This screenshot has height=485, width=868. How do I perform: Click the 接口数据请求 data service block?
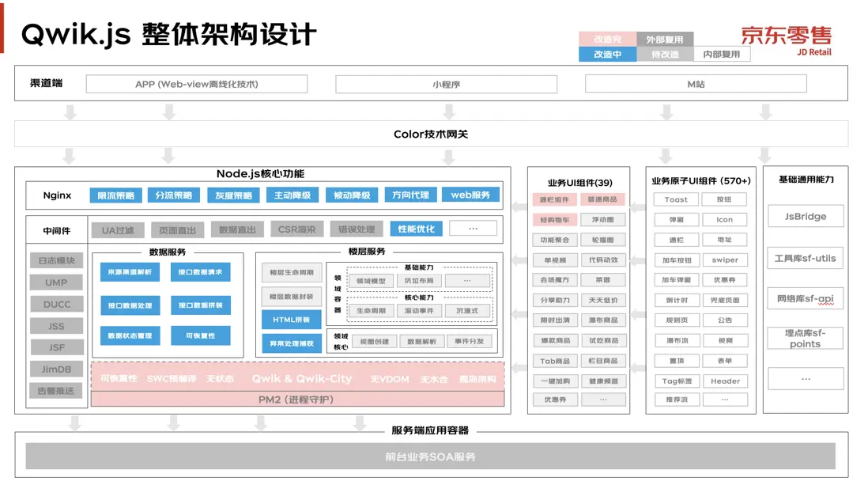coord(200,272)
